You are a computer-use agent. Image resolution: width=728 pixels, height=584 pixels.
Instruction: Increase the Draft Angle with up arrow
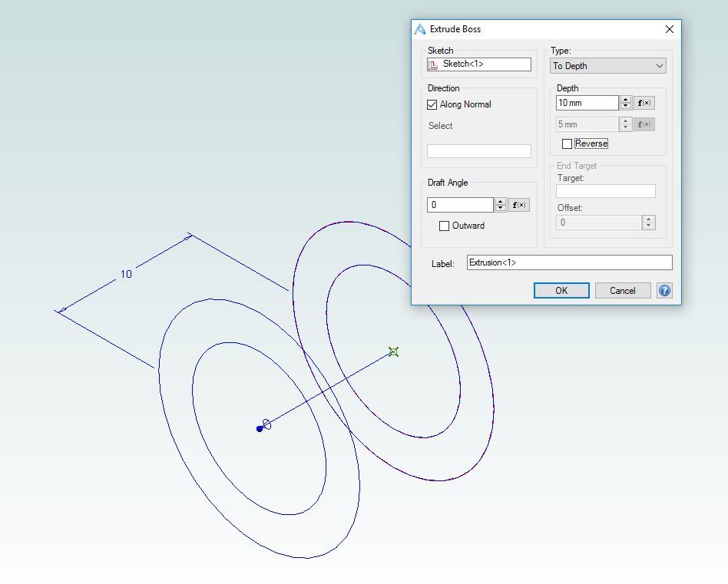tap(500, 202)
